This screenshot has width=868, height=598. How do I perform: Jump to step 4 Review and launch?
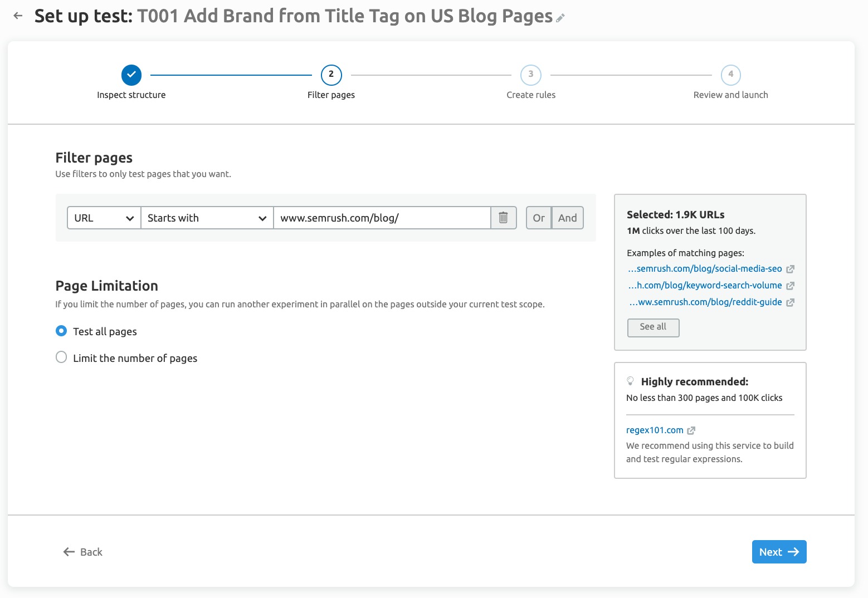click(x=730, y=75)
